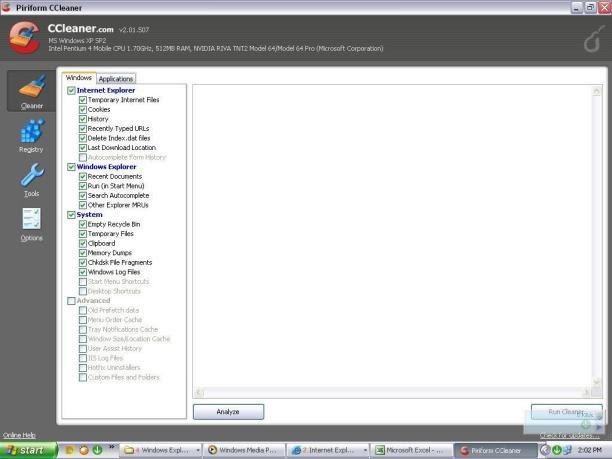Open the Options section in sidebar
The height and width of the screenshot is (459, 612).
pos(32,224)
